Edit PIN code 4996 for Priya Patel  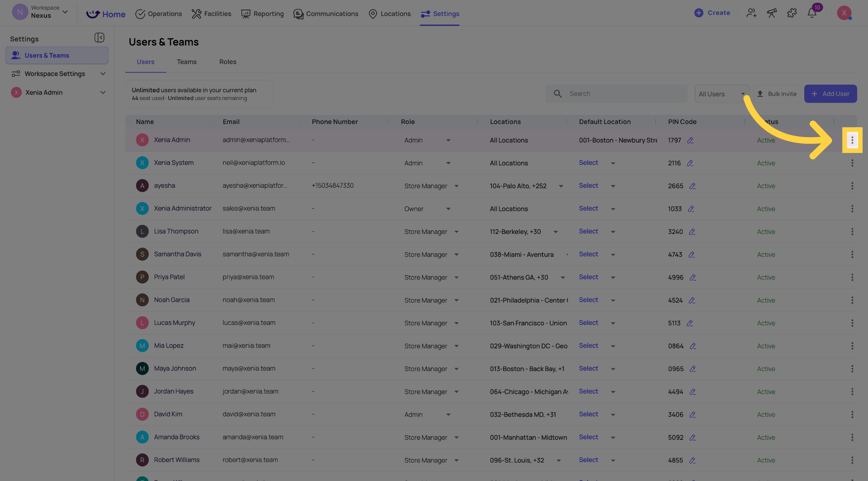point(693,277)
